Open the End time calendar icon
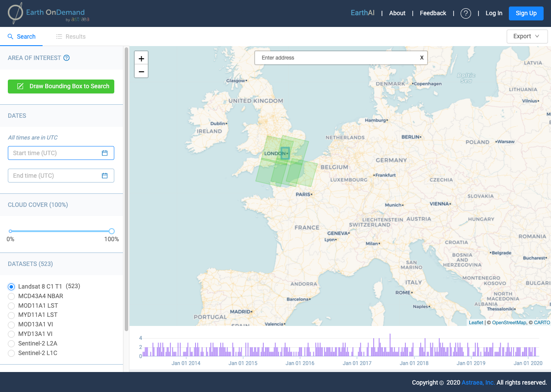The width and height of the screenshot is (551, 392). (105, 176)
